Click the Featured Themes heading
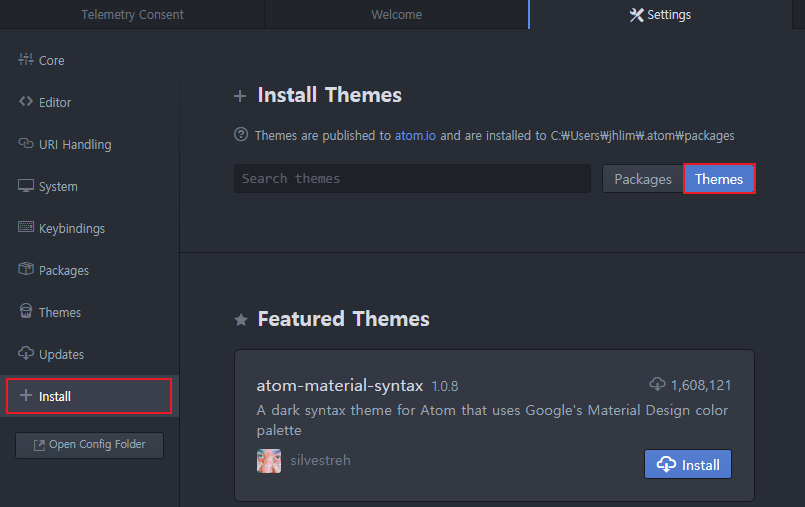The width and height of the screenshot is (805, 507). point(343,319)
